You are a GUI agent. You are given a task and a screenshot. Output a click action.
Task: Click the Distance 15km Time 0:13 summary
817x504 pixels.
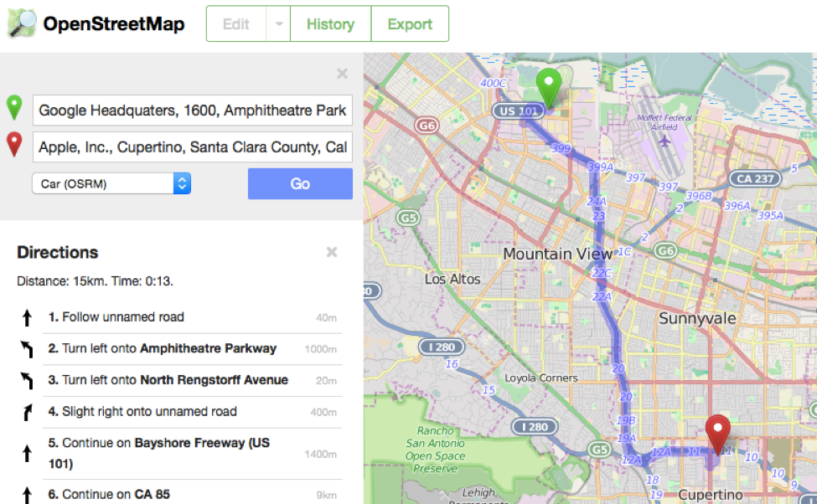tap(95, 281)
